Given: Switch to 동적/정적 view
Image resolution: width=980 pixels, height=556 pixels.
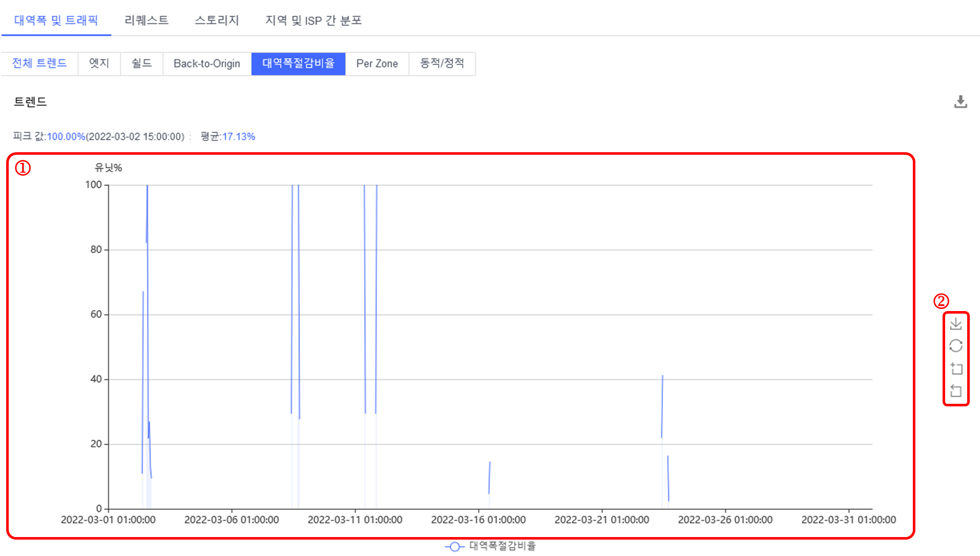Looking at the screenshot, I should tap(442, 64).
